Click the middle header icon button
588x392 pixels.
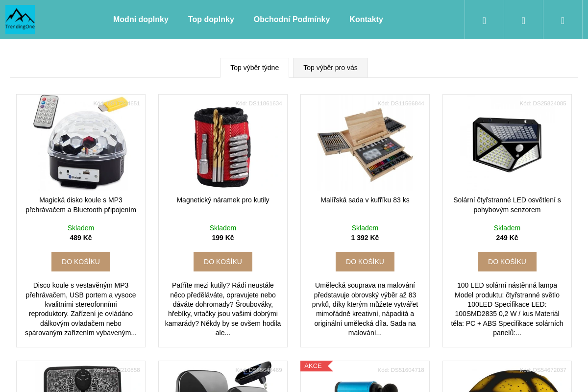click(x=523, y=20)
